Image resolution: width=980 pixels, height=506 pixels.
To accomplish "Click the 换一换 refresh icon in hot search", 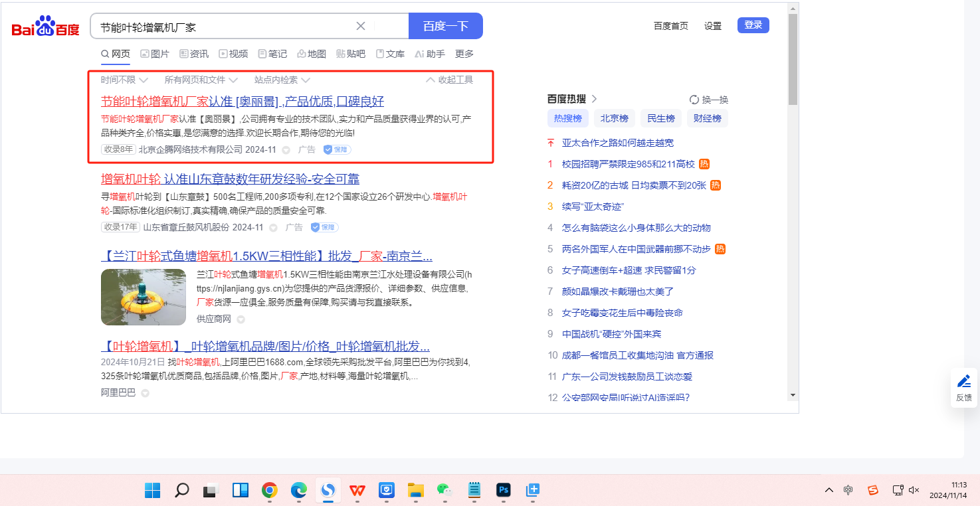I will point(694,100).
